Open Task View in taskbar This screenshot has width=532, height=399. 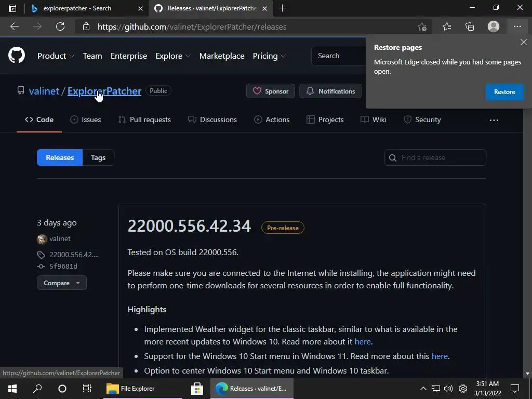[87, 389]
